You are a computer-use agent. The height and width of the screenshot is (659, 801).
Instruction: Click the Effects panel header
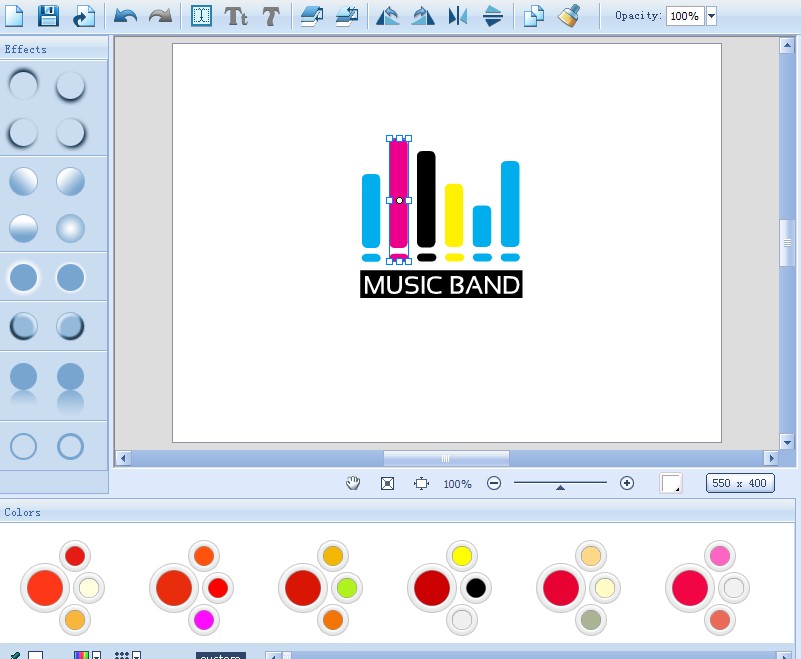click(54, 49)
